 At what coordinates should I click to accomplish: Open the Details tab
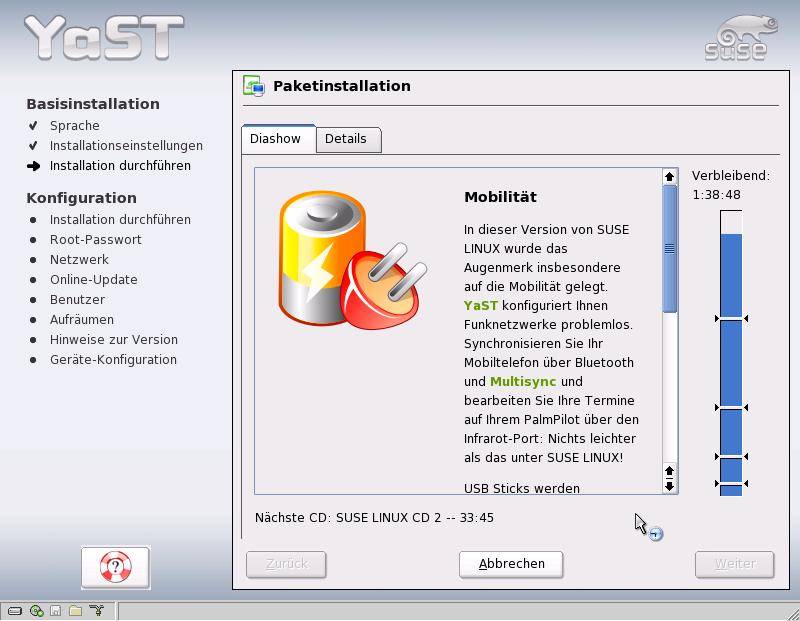point(348,139)
